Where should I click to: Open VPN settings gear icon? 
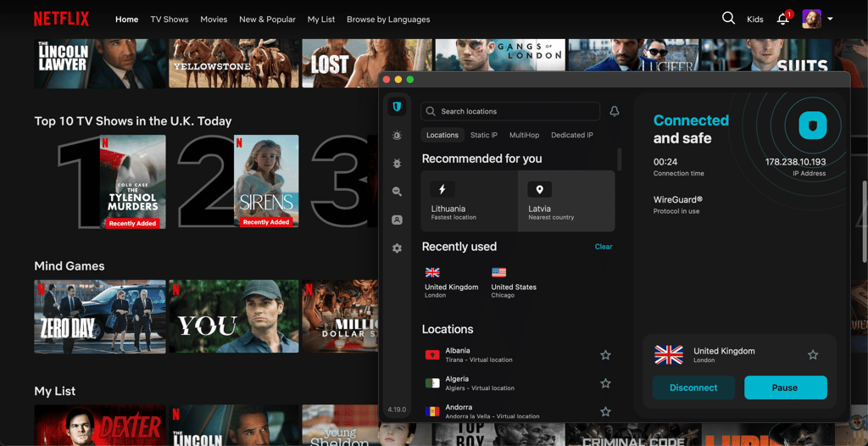pyautogui.click(x=397, y=248)
